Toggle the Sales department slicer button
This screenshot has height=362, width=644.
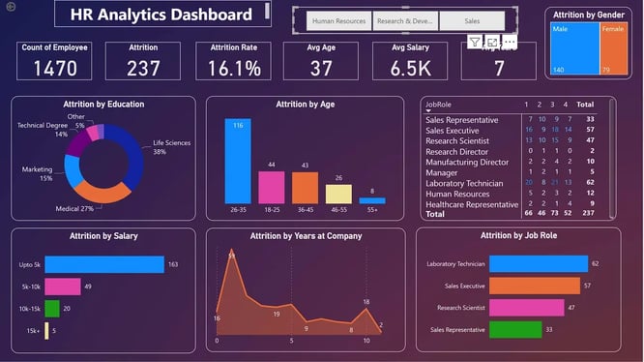click(472, 21)
